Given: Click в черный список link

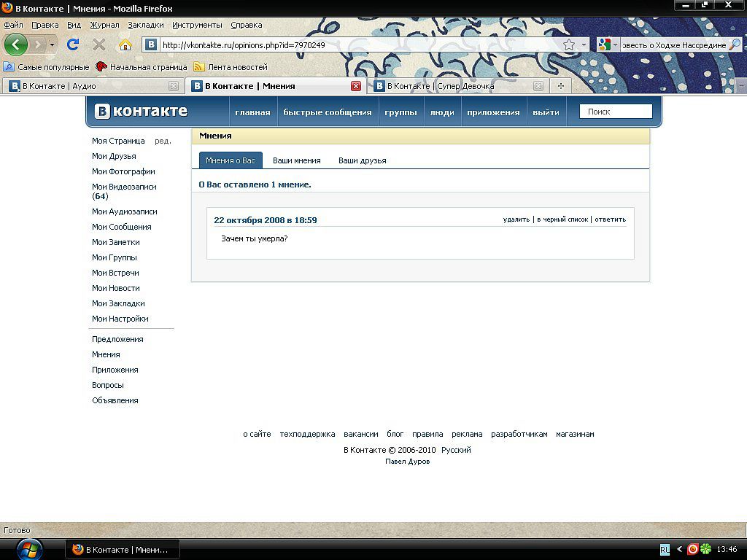Looking at the screenshot, I should click(562, 219).
